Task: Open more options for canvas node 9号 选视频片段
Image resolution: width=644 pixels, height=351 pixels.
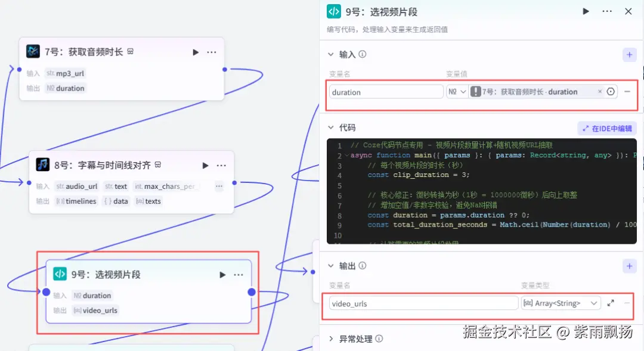Action: pos(238,275)
